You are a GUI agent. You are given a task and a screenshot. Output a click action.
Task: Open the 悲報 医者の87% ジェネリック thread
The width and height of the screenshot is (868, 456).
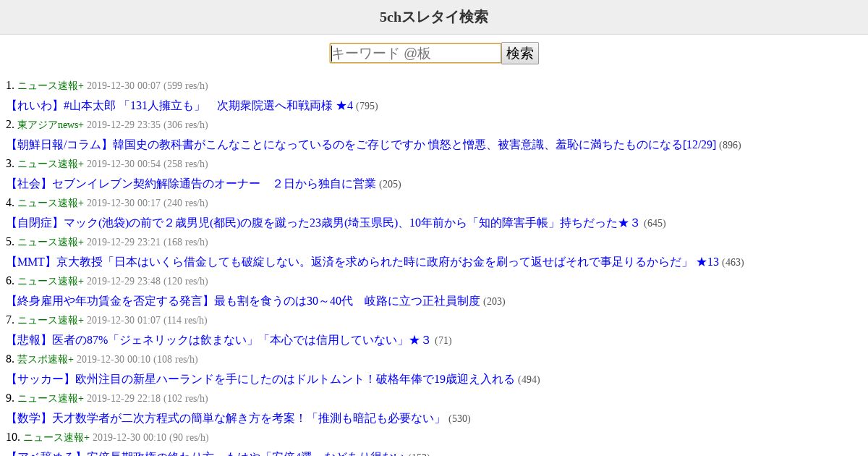point(218,340)
